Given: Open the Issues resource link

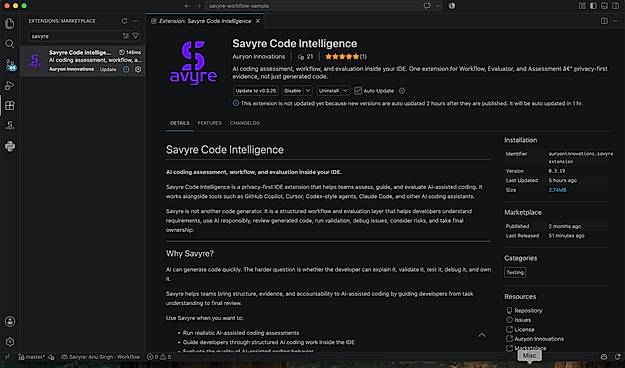Looking at the screenshot, I should click(522, 320).
